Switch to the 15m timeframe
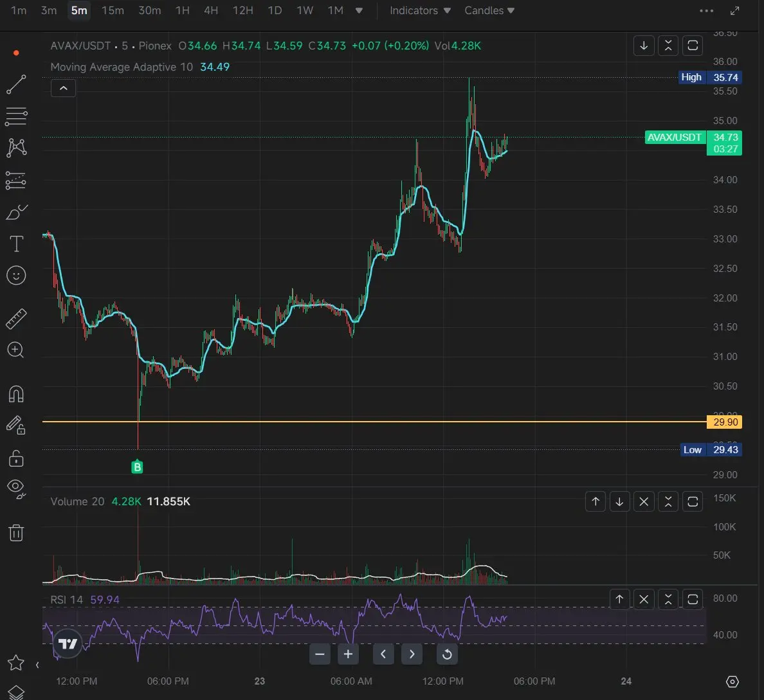The height and width of the screenshot is (700, 764). [x=113, y=11]
